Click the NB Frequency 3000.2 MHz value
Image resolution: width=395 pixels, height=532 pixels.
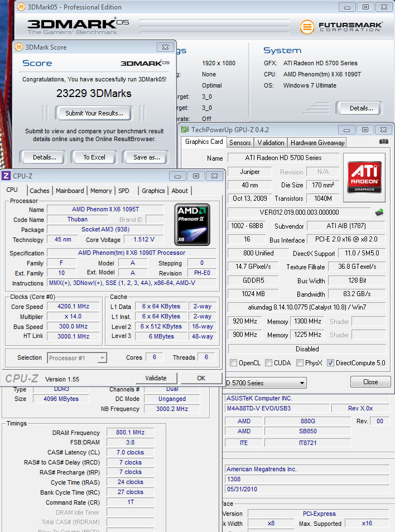172,409
